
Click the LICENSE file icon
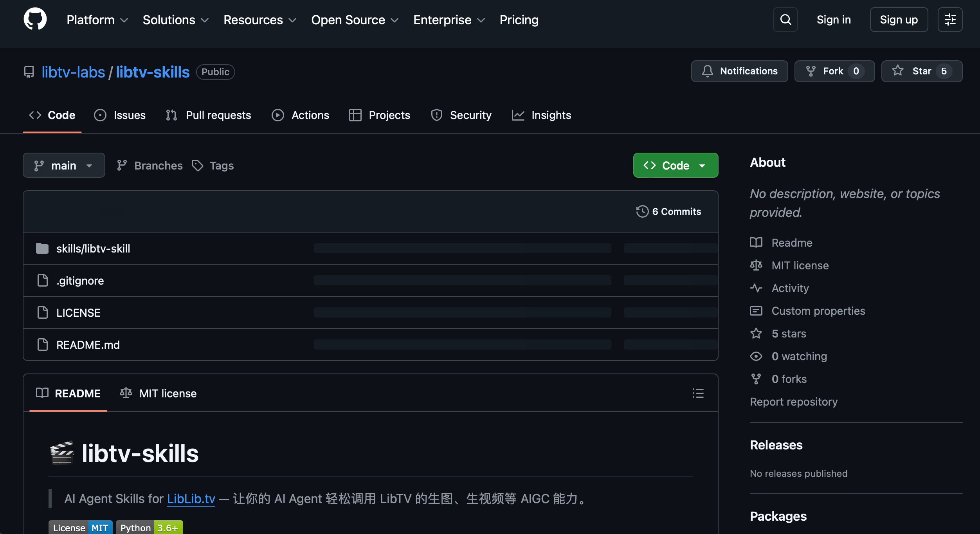click(42, 313)
